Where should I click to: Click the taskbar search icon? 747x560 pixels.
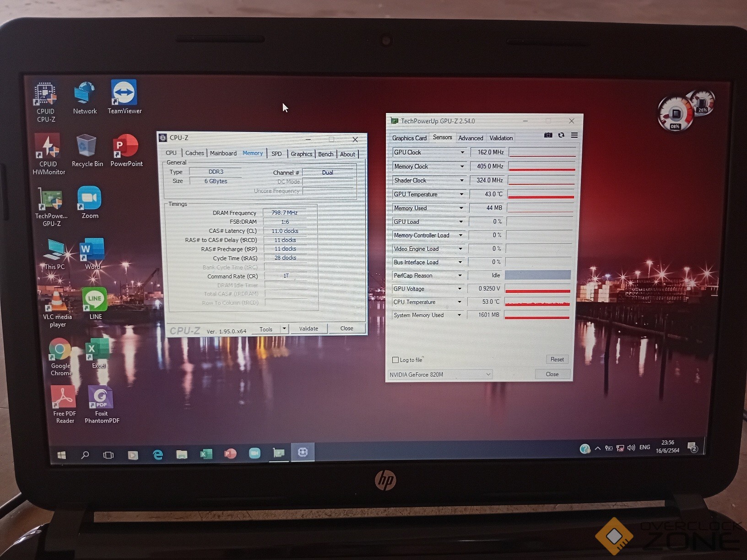pos(85,455)
